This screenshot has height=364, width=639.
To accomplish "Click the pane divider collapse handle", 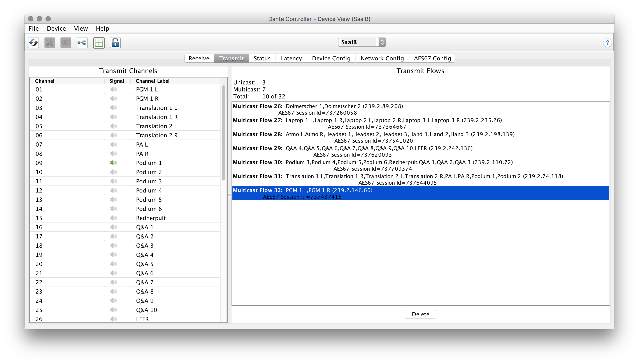I will [229, 195].
